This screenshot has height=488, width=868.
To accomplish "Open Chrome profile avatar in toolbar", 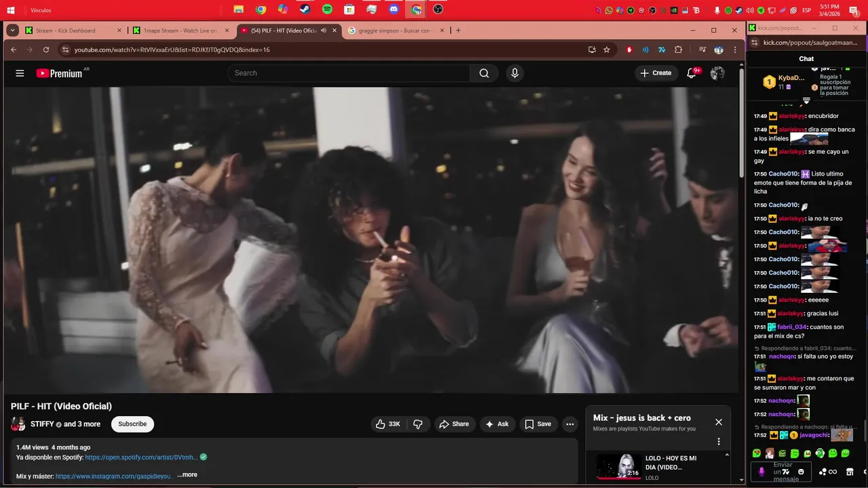I will (719, 49).
